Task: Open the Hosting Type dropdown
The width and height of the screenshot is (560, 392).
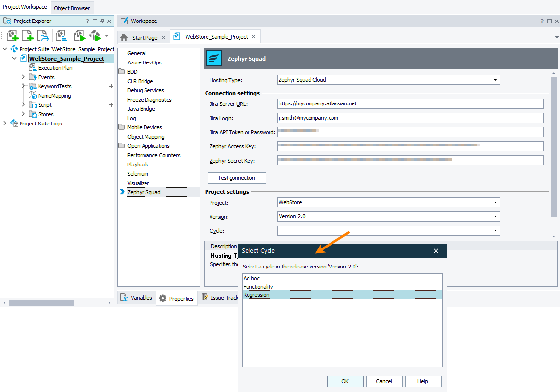Action: point(495,80)
